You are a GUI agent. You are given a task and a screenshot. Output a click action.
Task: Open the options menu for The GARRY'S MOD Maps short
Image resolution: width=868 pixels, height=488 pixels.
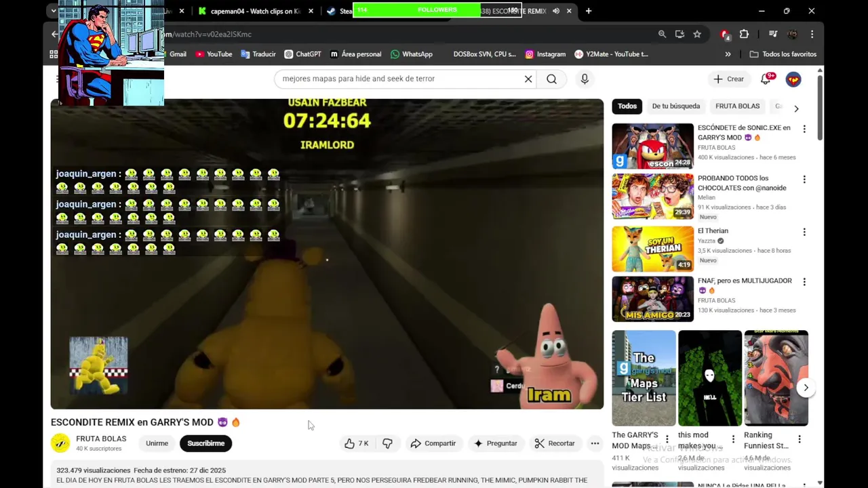click(667, 439)
